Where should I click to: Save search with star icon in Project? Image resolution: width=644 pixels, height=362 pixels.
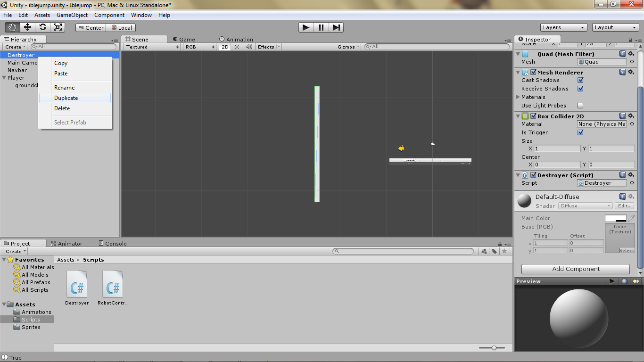(x=504, y=251)
